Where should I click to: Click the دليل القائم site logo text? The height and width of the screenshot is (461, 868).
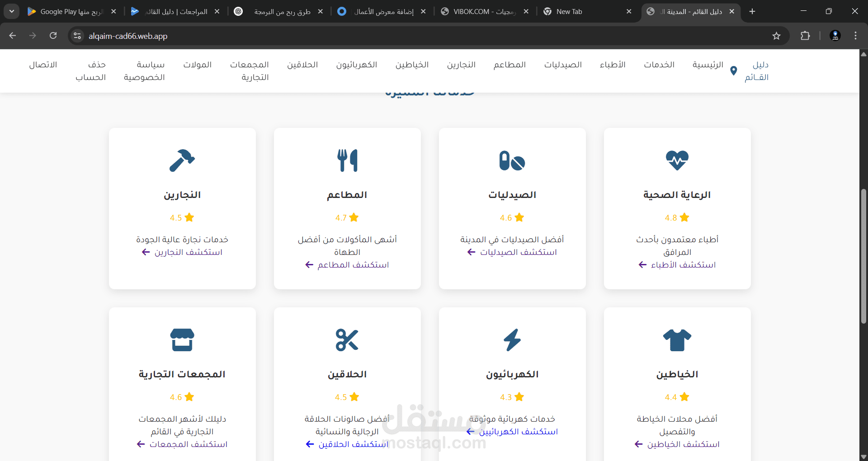coord(756,71)
